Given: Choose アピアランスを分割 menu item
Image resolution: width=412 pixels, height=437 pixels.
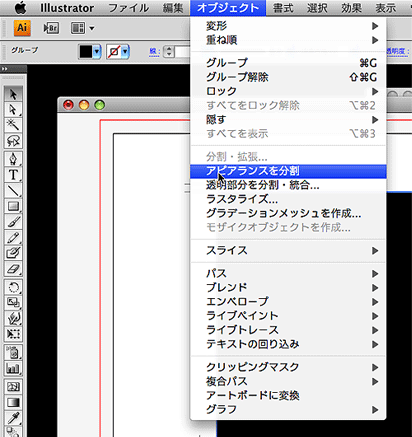Looking at the screenshot, I should [288, 171].
